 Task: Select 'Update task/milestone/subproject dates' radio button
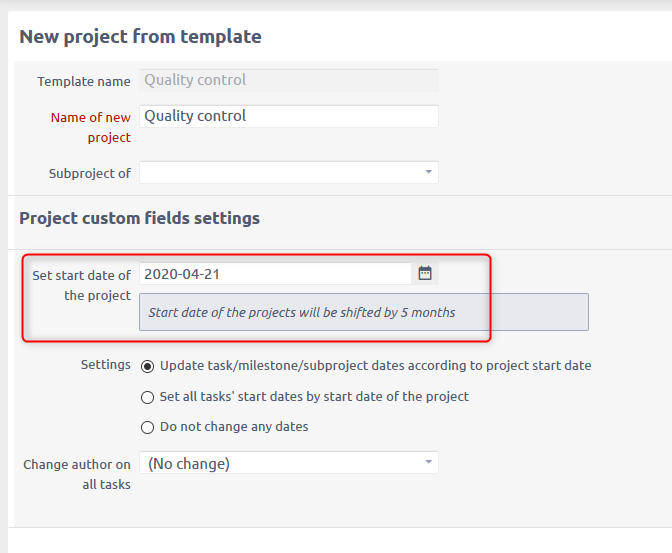148,366
